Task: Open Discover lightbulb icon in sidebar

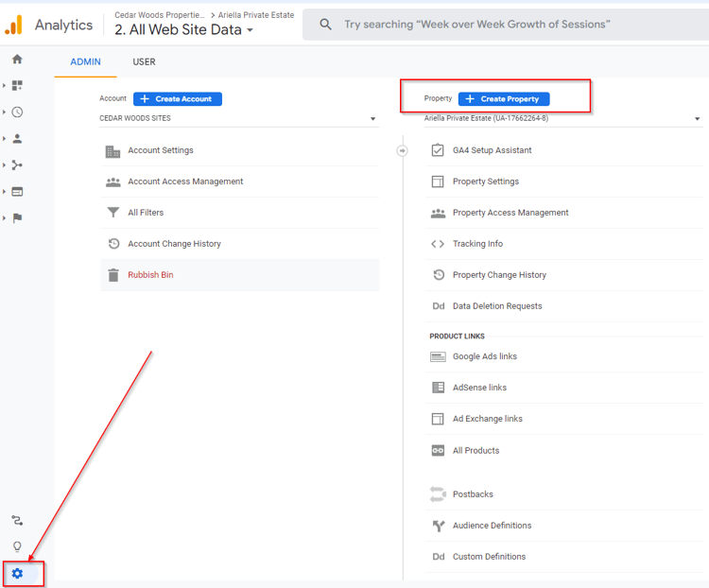Action: click(x=17, y=546)
